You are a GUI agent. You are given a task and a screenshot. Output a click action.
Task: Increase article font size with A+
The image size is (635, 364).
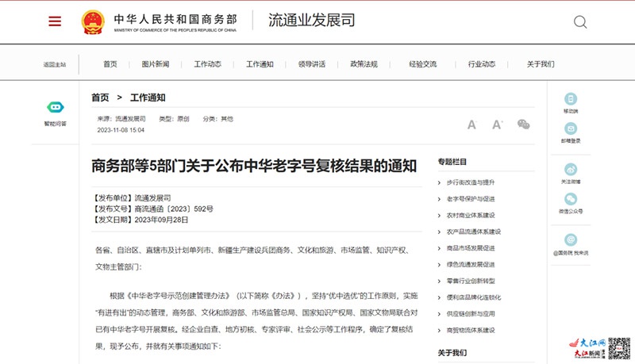(497, 125)
